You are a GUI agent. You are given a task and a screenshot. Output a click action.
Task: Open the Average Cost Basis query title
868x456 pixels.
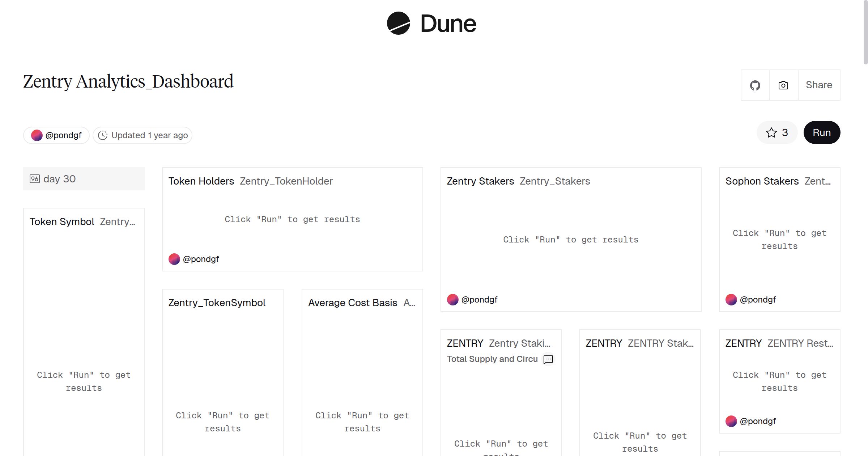353,303
